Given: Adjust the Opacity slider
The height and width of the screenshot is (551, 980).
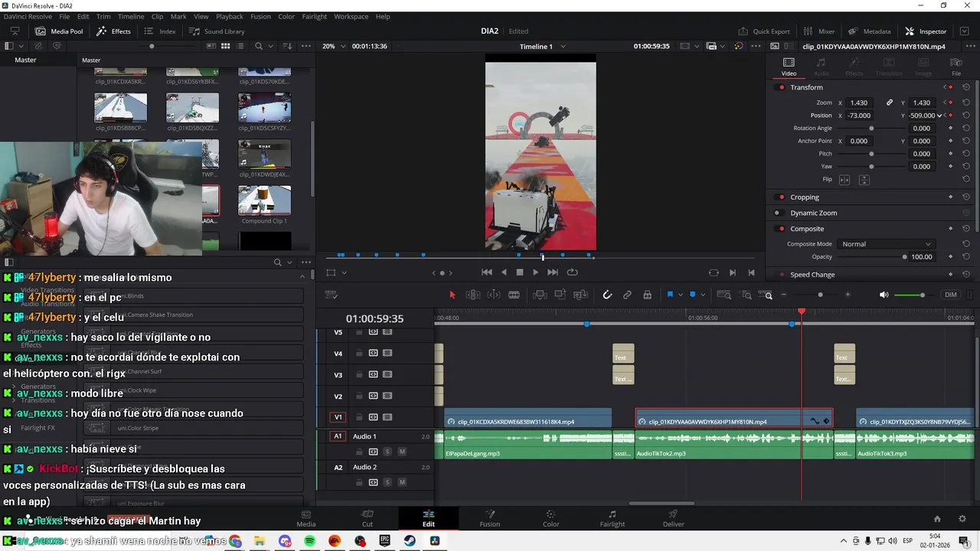Looking at the screenshot, I should tap(871, 257).
